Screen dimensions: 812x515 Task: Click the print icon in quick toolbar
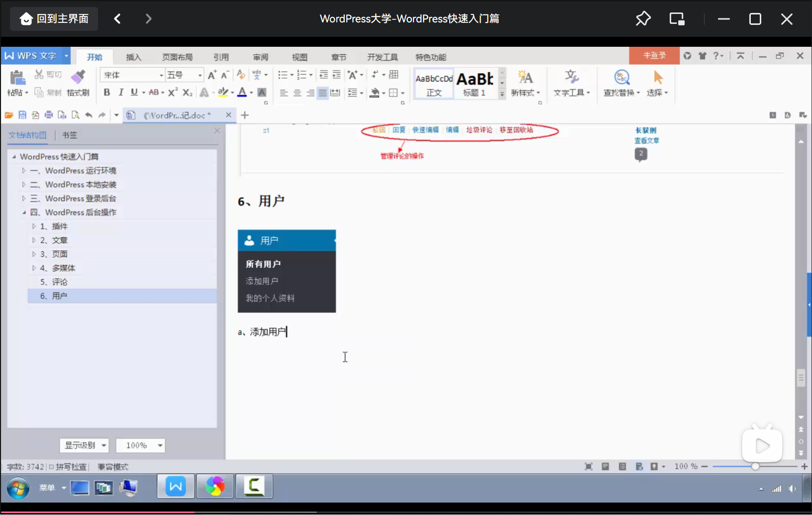(x=49, y=115)
